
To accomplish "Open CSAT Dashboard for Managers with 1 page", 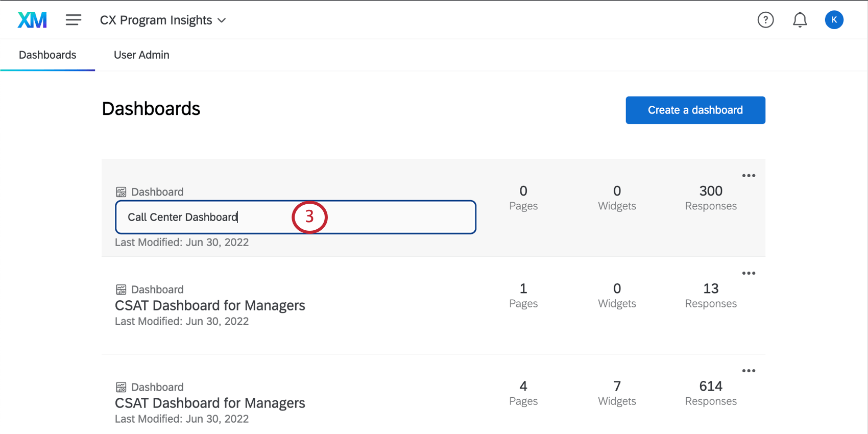I will (x=210, y=305).
